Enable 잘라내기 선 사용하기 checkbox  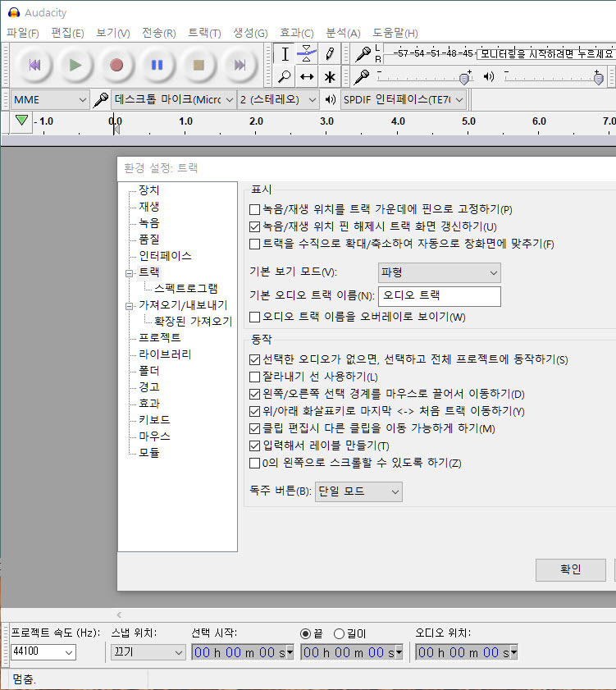tap(254, 377)
